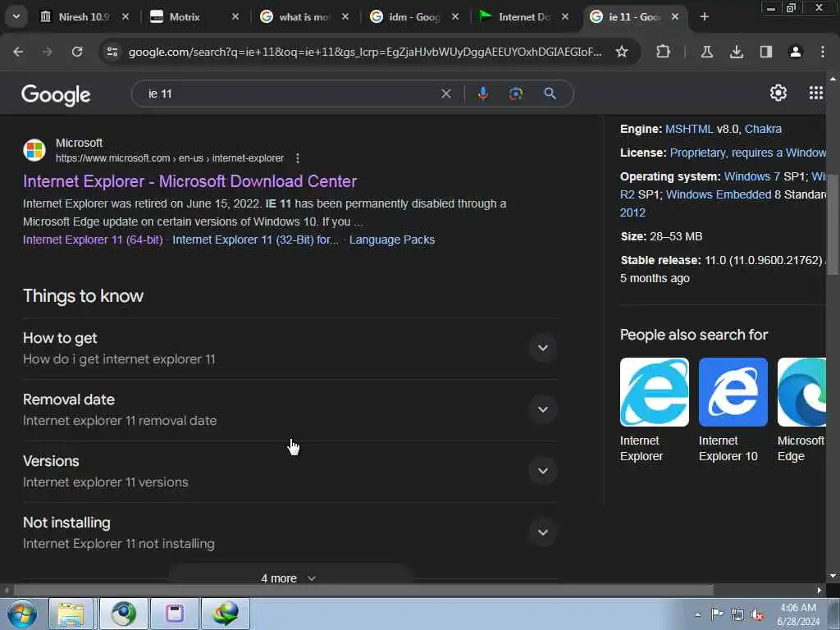This screenshot has width=840, height=630.
Task: Clear the search query with X
Action: [x=445, y=94]
